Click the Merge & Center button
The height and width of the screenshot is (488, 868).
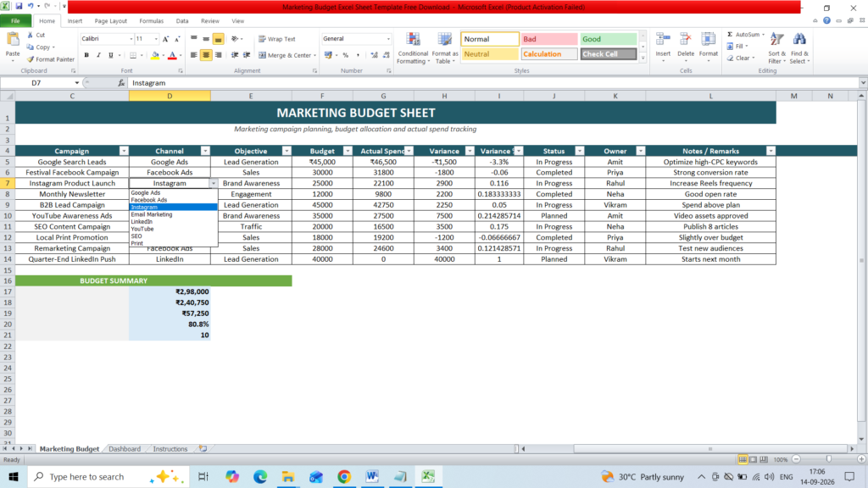287,55
